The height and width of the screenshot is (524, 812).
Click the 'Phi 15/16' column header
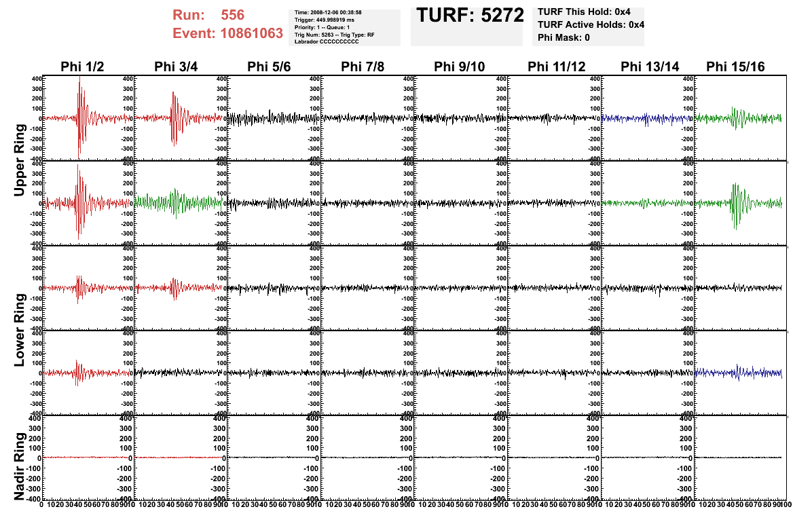click(x=735, y=67)
